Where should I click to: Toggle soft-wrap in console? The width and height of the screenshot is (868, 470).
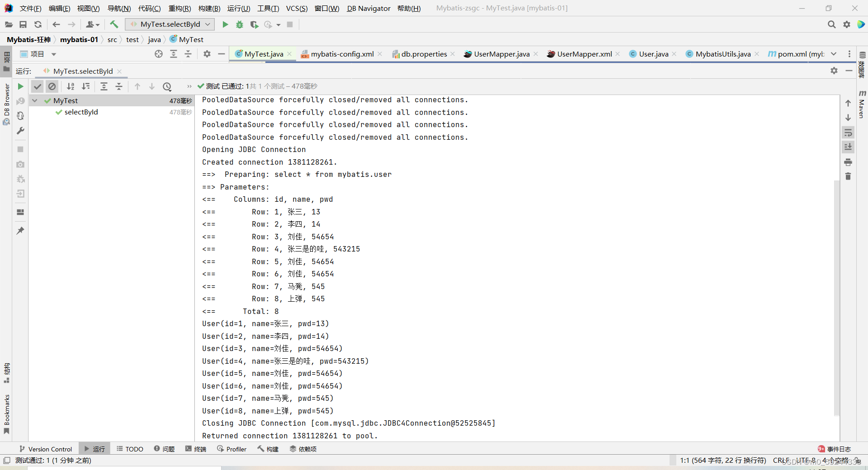[848, 133]
